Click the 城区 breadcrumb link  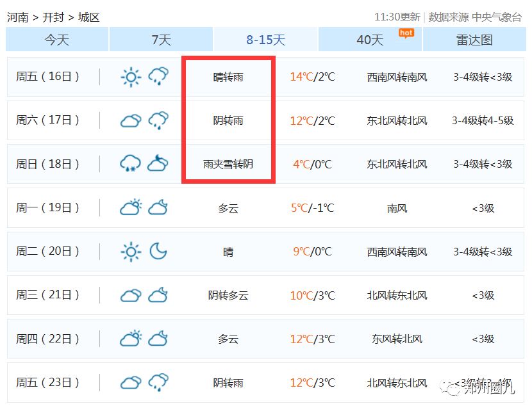tap(89, 17)
